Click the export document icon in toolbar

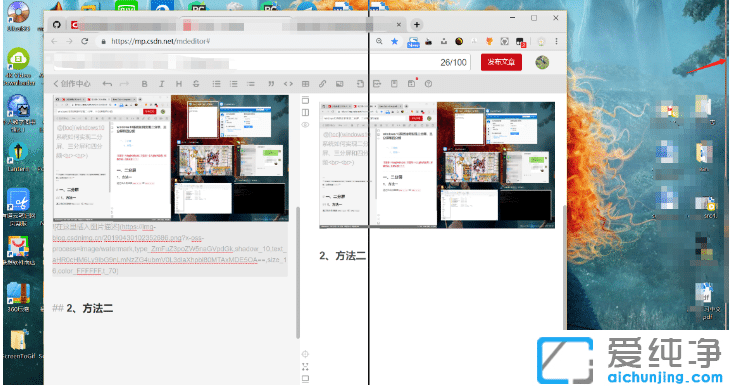click(377, 84)
